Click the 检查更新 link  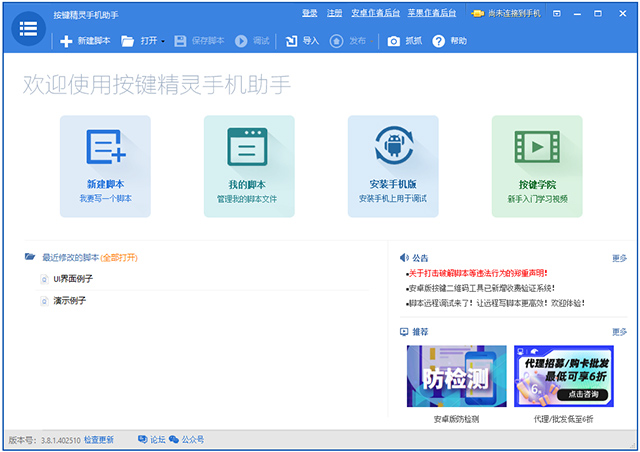(99, 440)
